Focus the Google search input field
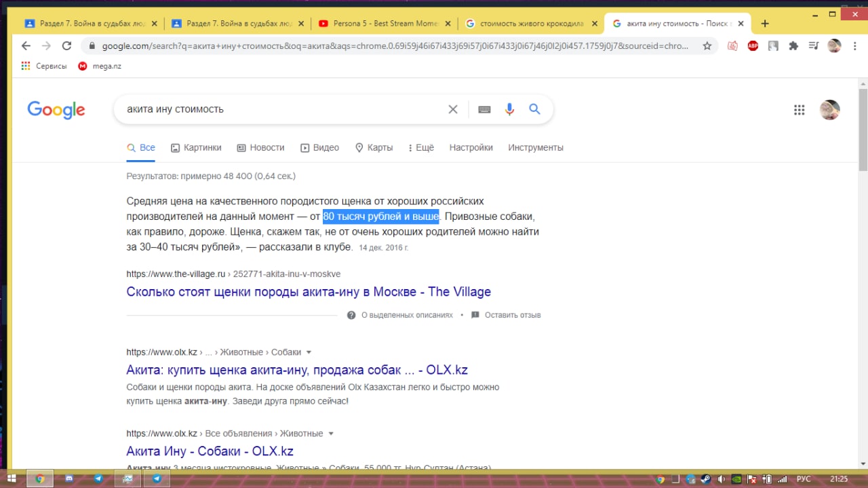The width and height of the screenshot is (868, 488). (281, 109)
